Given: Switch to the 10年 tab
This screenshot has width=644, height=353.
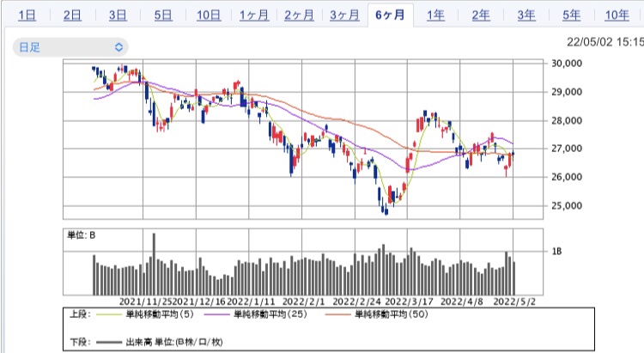Looking at the screenshot, I should click(617, 15).
